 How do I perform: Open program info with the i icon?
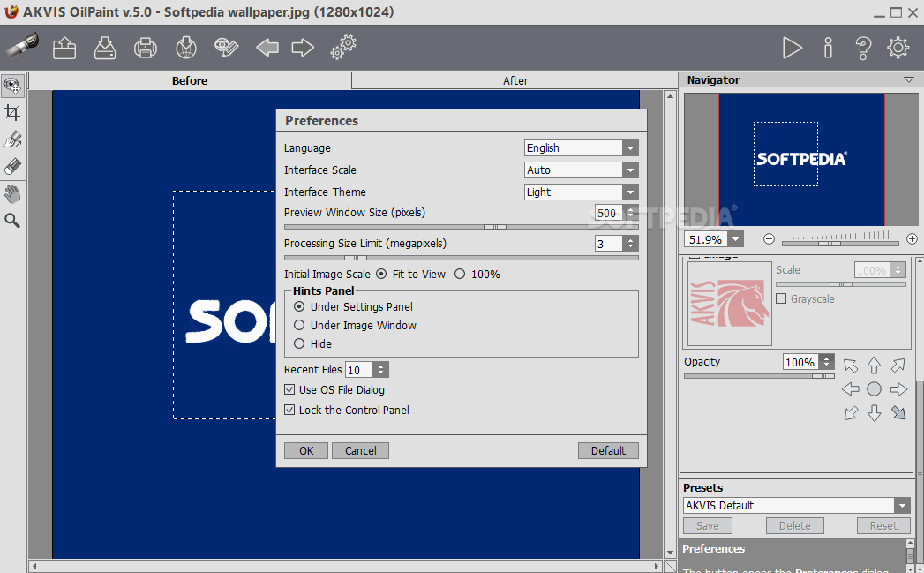tap(828, 48)
